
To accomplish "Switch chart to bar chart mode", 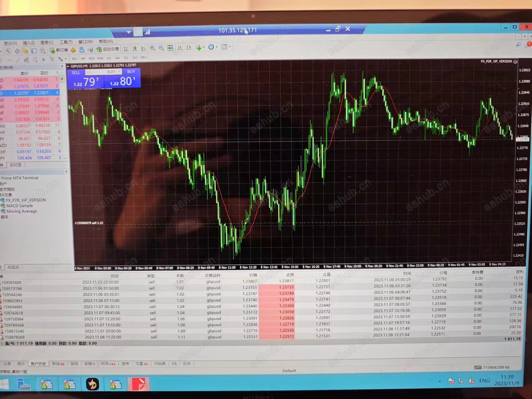I will point(126,49).
